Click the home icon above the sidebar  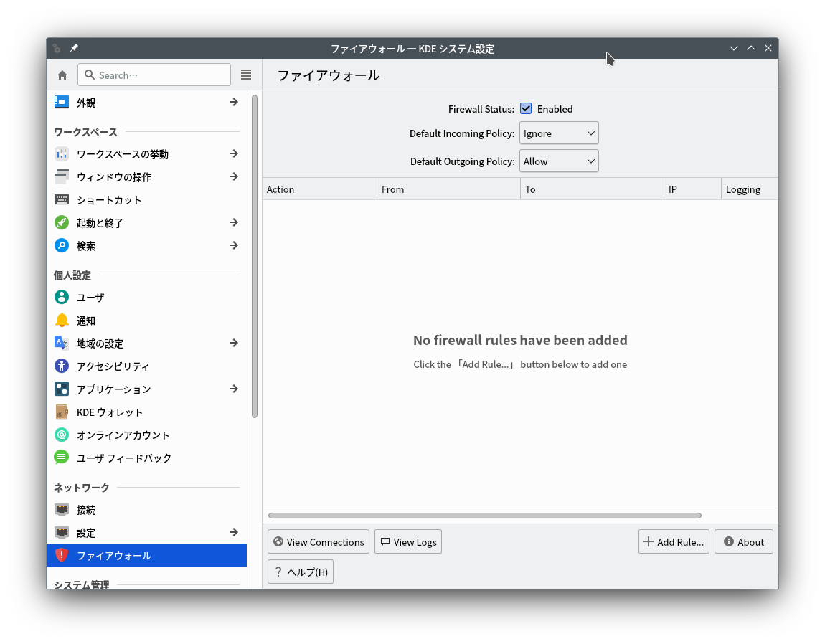click(x=62, y=75)
